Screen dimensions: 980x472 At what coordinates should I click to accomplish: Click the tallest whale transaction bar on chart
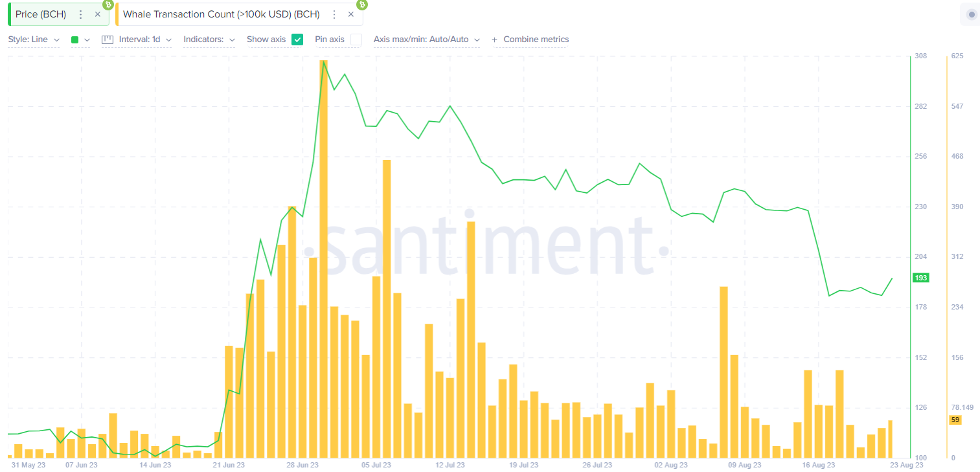pyautogui.click(x=324, y=259)
